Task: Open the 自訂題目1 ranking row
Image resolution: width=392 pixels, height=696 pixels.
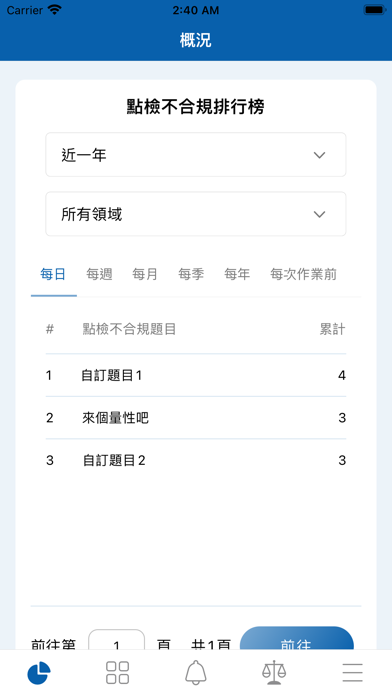Action: [196, 376]
